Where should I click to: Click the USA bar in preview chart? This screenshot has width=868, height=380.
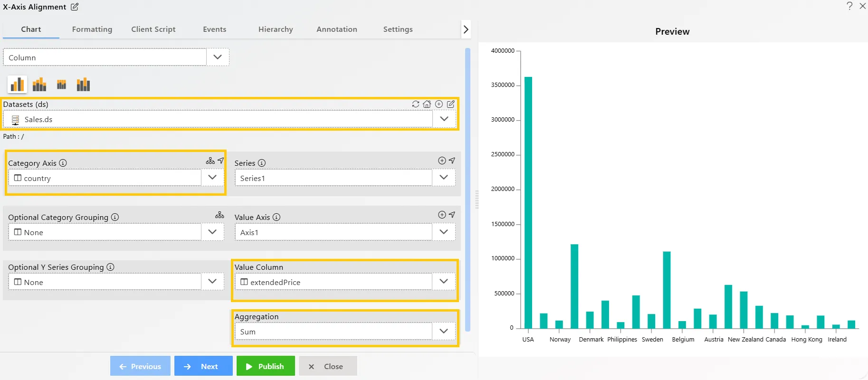coord(528,202)
